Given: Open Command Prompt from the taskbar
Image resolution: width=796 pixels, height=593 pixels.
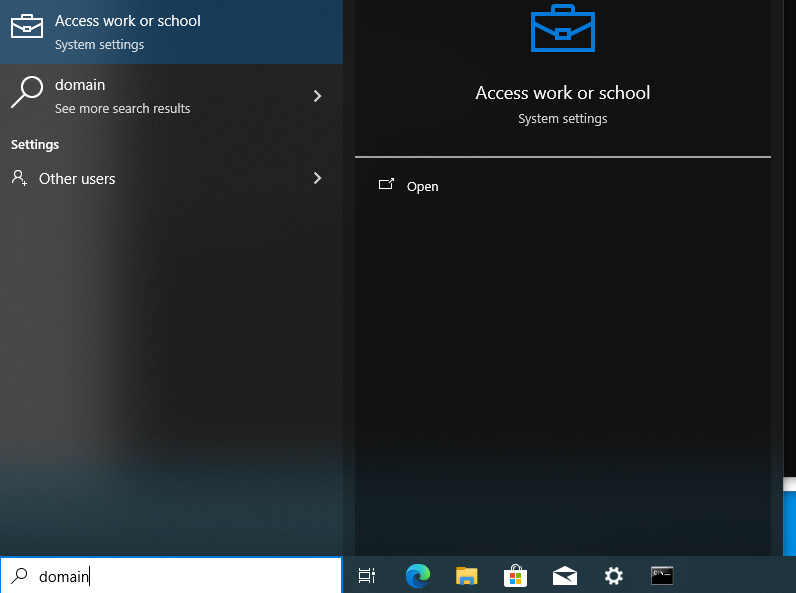Looking at the screenshot, I should click(662, 576).
